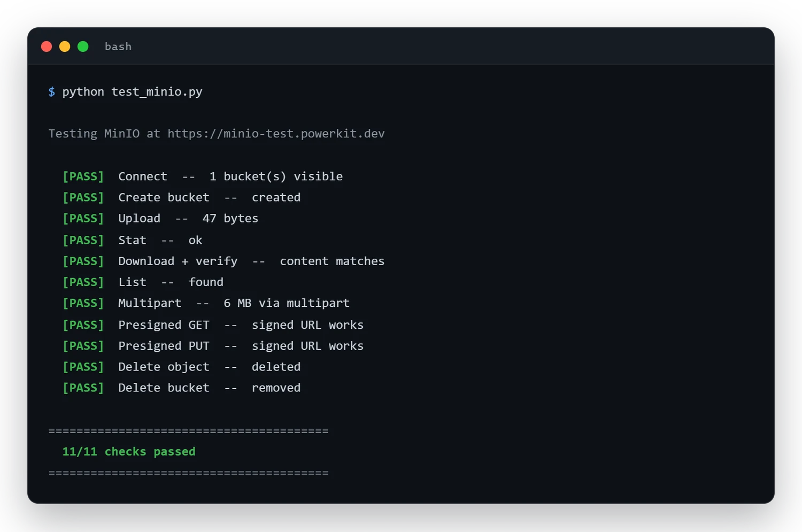Click the '11/11 checks passed' summary
This screenshot has width=802, height=532.
click(x=129, y=452)
